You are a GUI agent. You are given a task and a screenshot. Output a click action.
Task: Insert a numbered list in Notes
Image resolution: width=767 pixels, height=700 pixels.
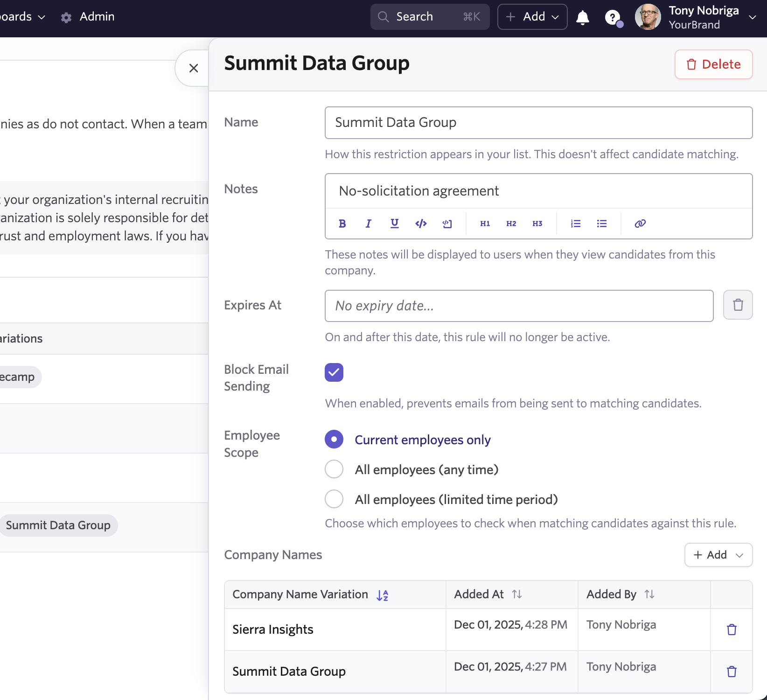575,224
